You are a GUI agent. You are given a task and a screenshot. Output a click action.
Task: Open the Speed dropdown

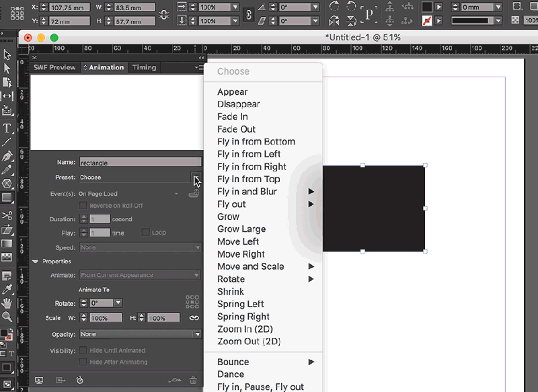point(141,247)
